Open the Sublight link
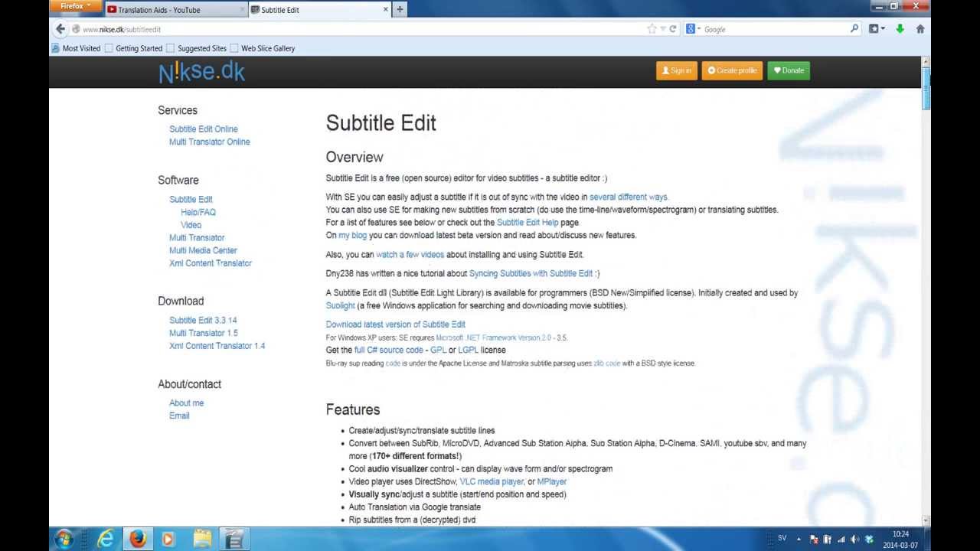The image size is (980, 551). pyautogui.click(x=341, y=306)
